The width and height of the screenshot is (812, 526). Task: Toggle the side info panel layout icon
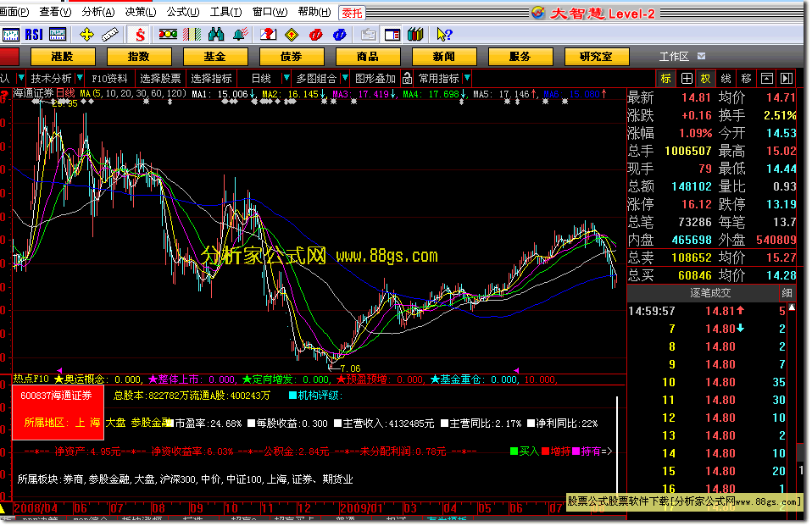[x=392, y=35]
